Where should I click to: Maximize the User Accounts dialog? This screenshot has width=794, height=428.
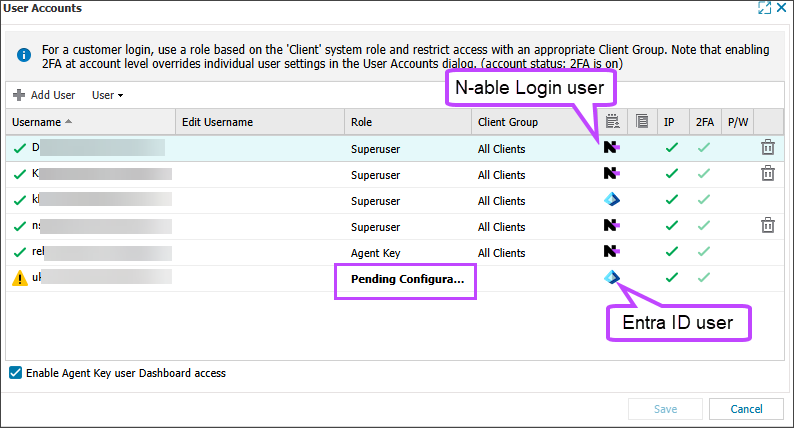click(763, 8)
